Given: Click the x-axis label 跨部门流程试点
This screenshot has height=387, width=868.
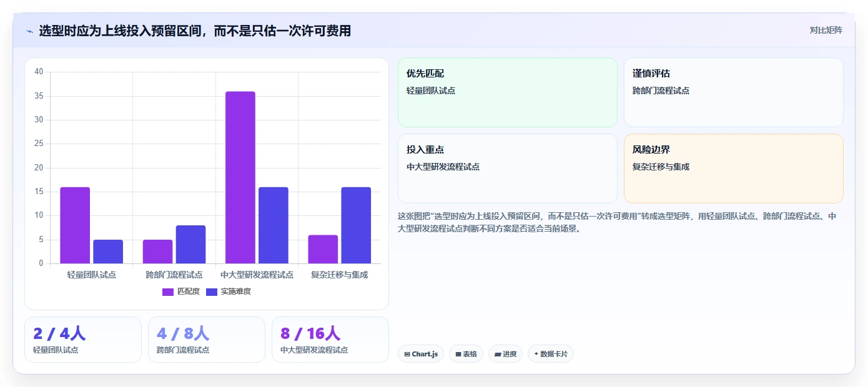Looking at the screenshot, I should pyautogui.click(x=174, y=275).
